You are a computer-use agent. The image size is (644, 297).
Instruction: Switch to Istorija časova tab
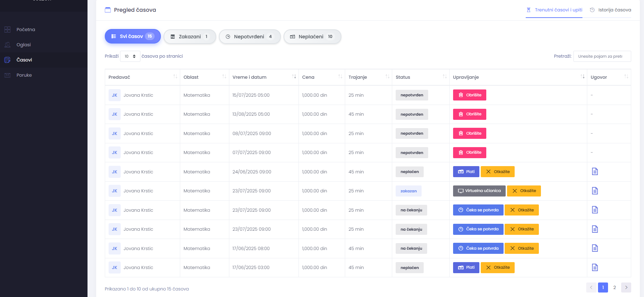[x=610, y=10]
